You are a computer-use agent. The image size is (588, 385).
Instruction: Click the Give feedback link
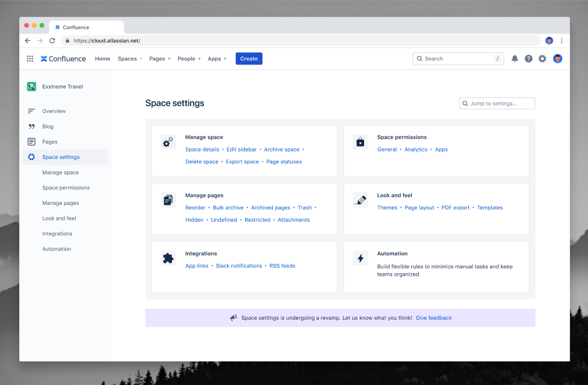[x=434, y=318]
